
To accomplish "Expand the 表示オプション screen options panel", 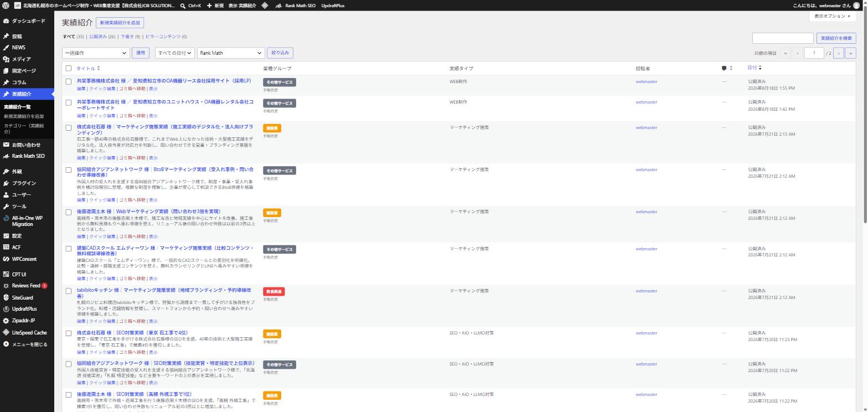I will pyautogui.click(x=832, y=16).
